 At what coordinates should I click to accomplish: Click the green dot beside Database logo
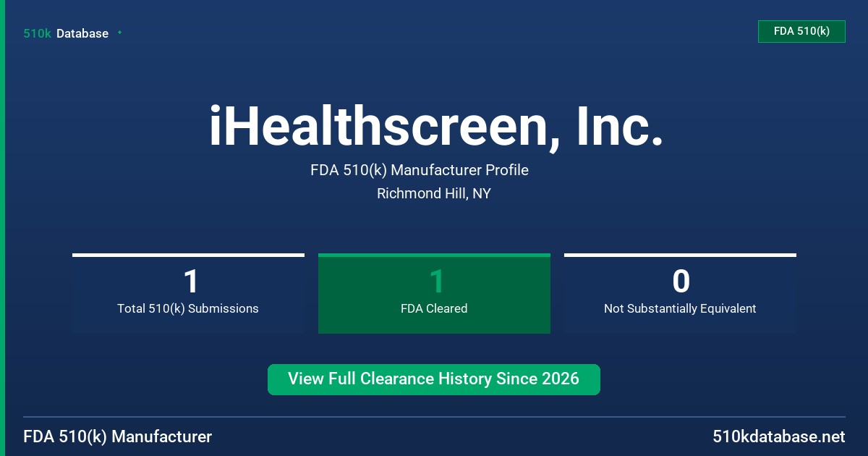pos(119,33)
